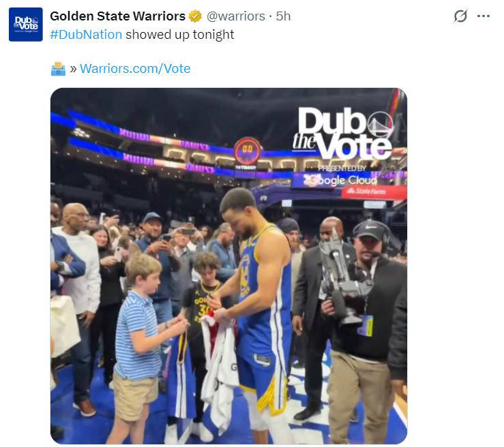Open the Dub the Vote profile avatar
This screenshot has height=447, width=504.
pos(26,25)
